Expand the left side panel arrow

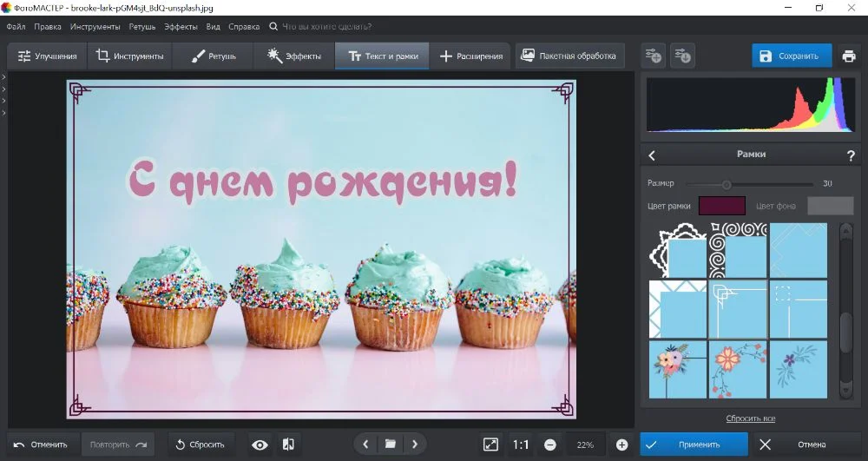pyautogui.click(x=3, y=77)
